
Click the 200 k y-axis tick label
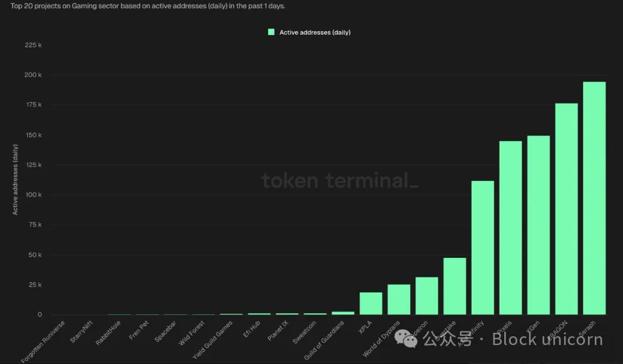(x=33, y=75)
